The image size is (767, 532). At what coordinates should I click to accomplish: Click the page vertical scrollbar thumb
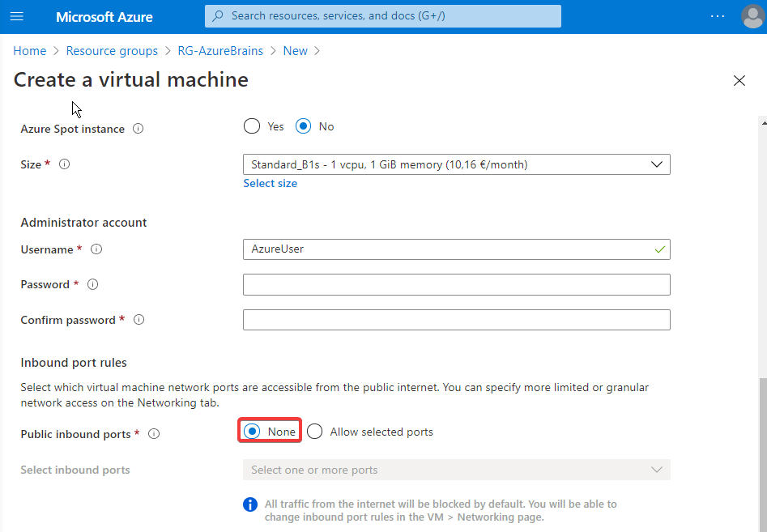pyautogui.click(x=763, y=455)
